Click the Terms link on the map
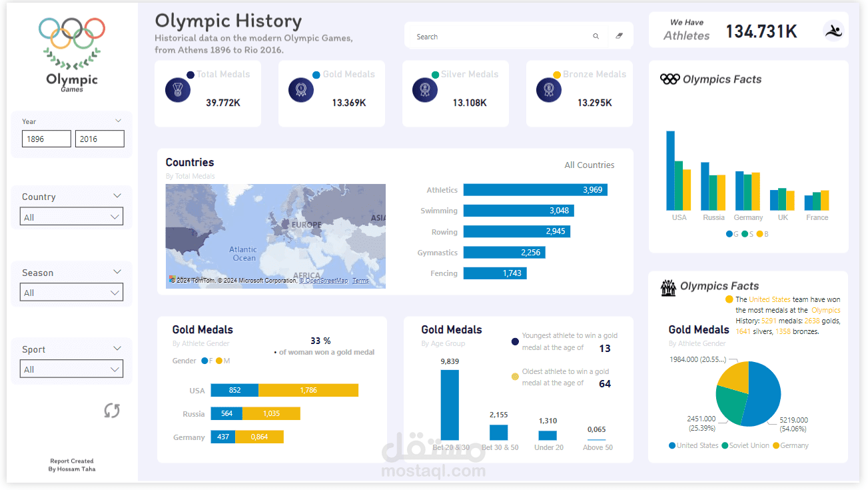 [360, 281]
